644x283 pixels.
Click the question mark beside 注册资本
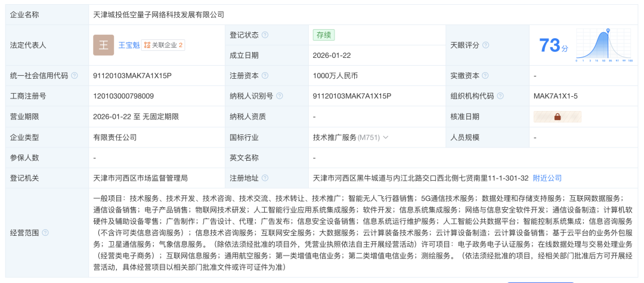click(265, 76)
